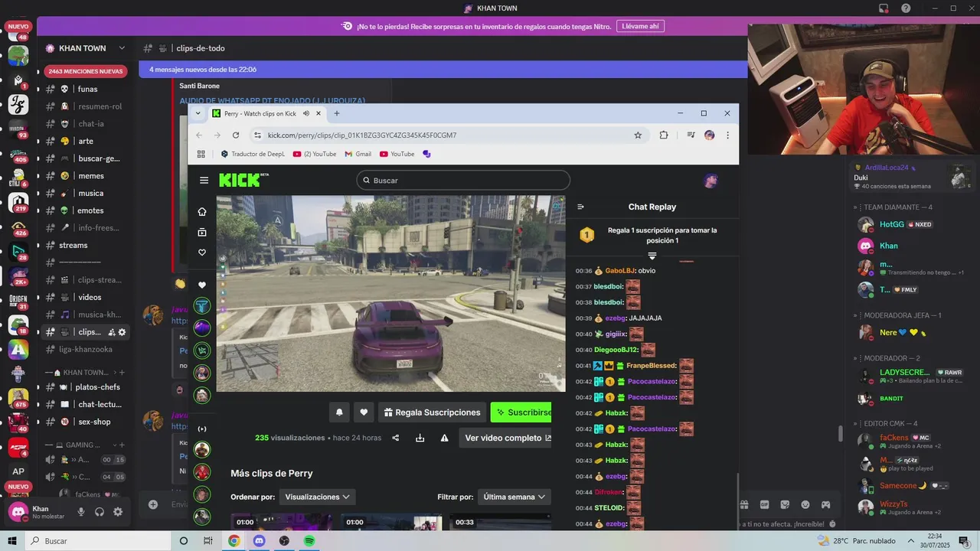Open the Chrome three-dot menu
Image resolution: width=980 pixels, height=551 pixels.
point(727,135)
